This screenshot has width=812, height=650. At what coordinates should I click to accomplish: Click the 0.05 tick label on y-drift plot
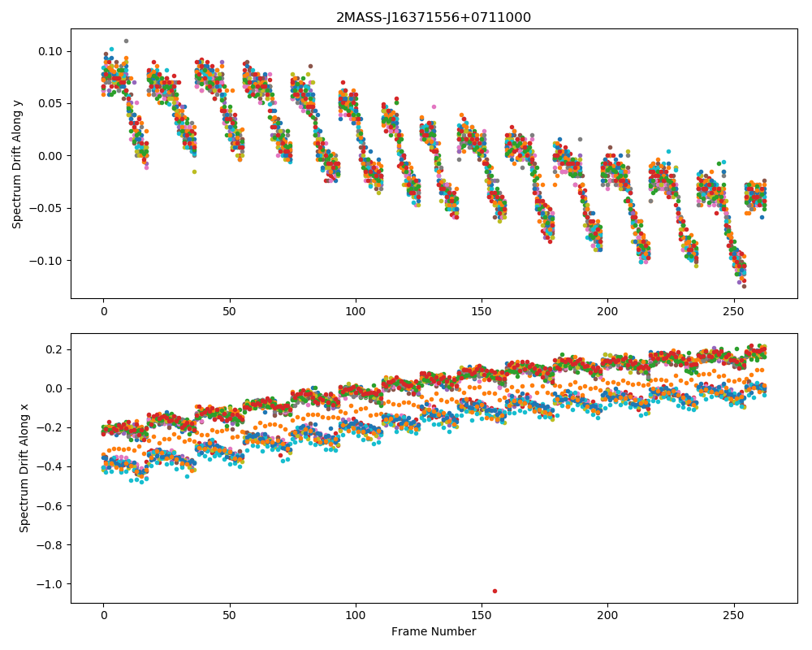pos(50,104)
